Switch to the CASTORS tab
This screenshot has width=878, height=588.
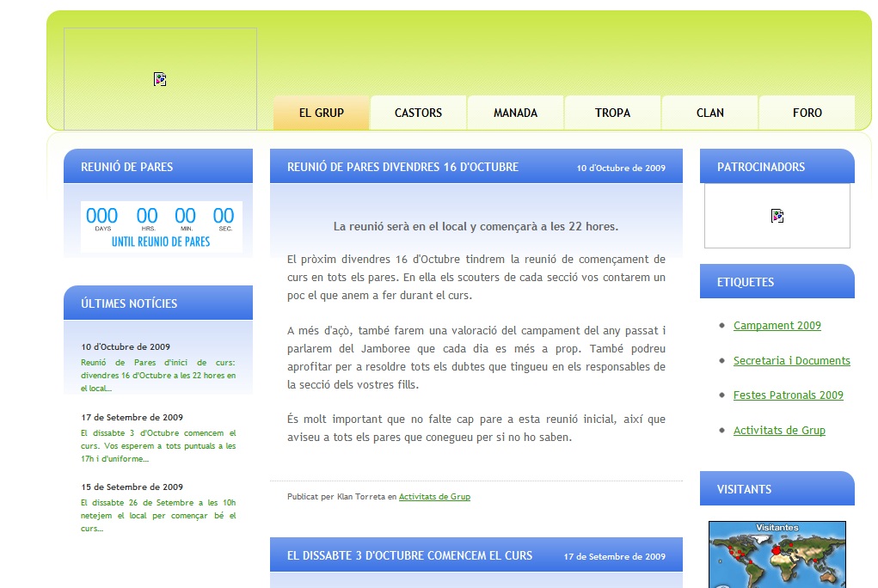click(418, 112)
